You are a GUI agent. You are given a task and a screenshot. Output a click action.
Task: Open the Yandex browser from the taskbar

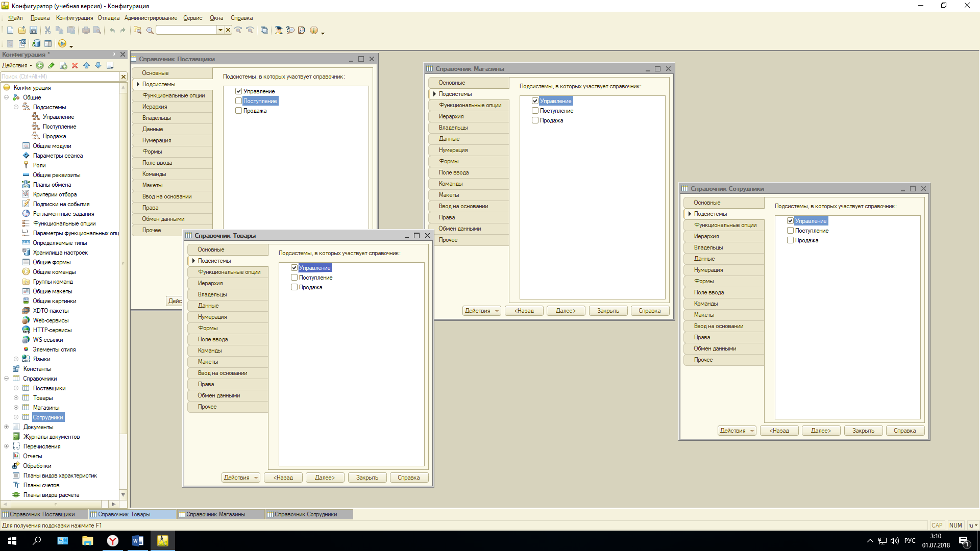[112, 541]
